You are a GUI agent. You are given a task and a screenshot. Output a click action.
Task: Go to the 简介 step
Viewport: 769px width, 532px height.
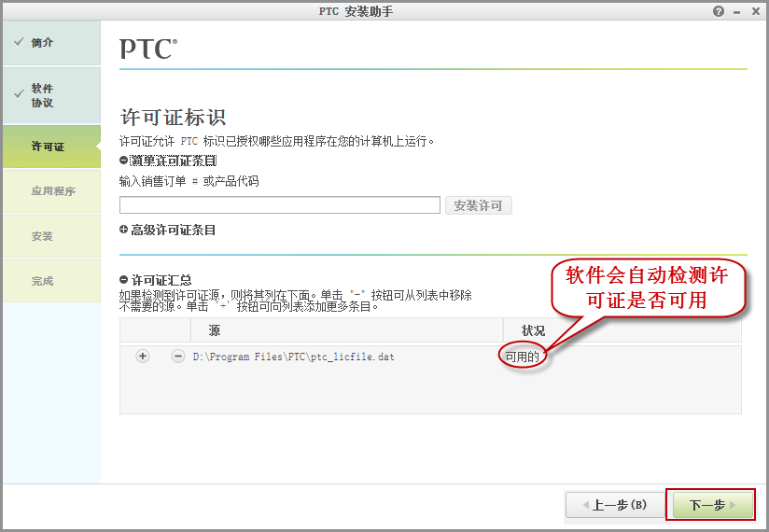[x=51, y=43]
